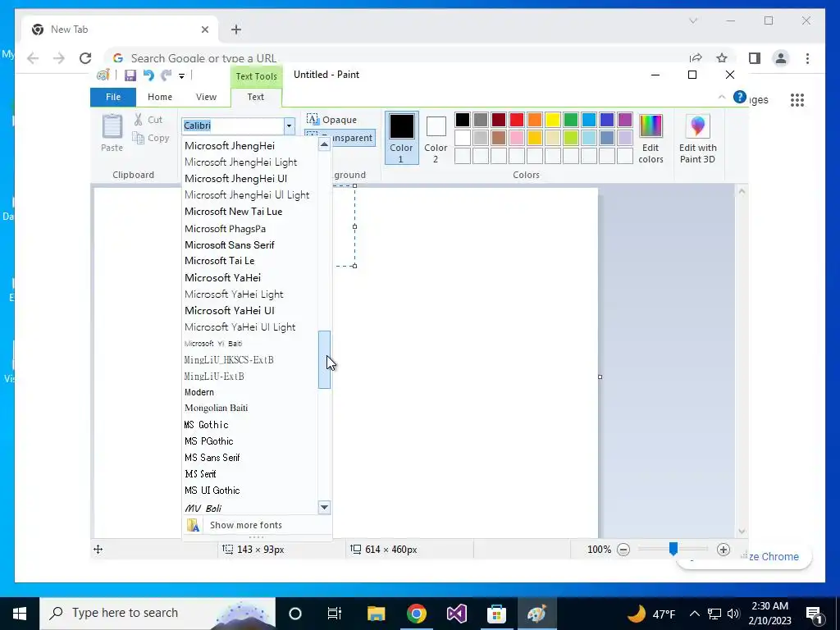This screenshot has width=840, height=630.
Task: Open Edit colors dialog
Action: (x=651, y=138)
